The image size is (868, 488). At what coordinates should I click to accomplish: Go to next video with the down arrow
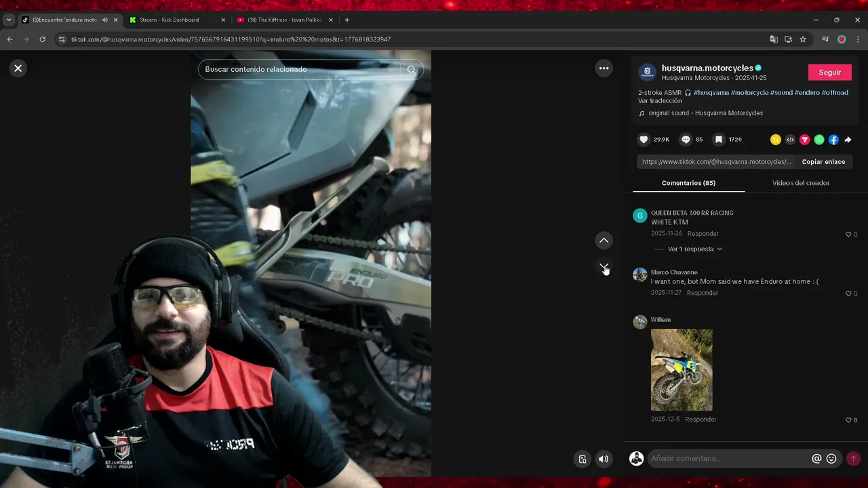click(x=604, y=266)
